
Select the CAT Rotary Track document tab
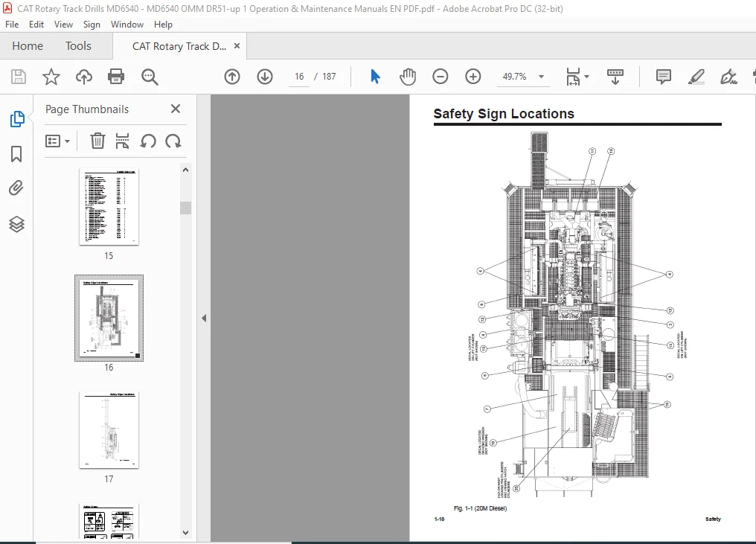click(179, 46)
